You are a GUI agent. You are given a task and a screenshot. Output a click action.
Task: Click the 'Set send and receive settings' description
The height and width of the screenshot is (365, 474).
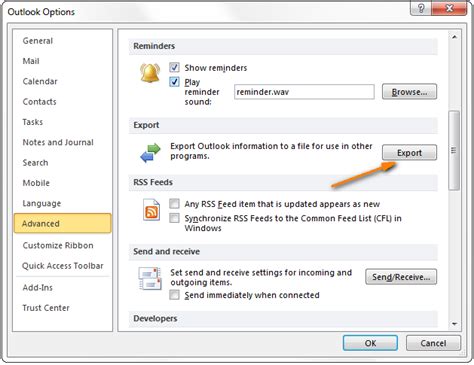point(261,277)
